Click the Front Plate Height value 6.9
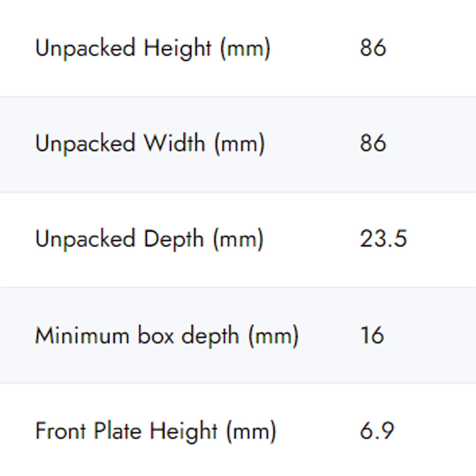 [377, 431]
